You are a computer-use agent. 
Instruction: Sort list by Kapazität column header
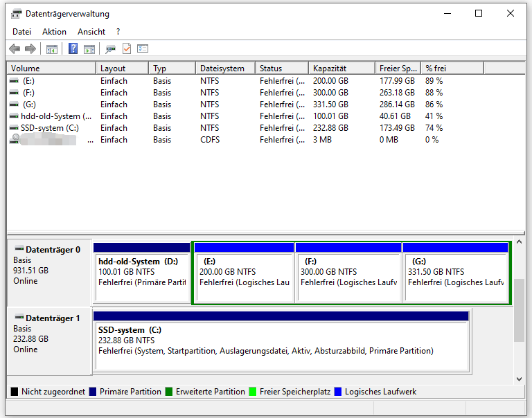329,69
